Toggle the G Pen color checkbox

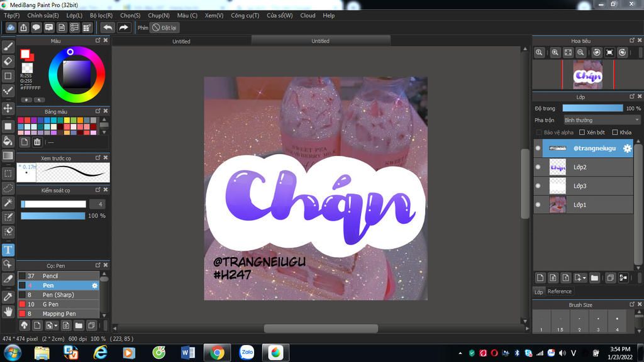pos(22,304)
